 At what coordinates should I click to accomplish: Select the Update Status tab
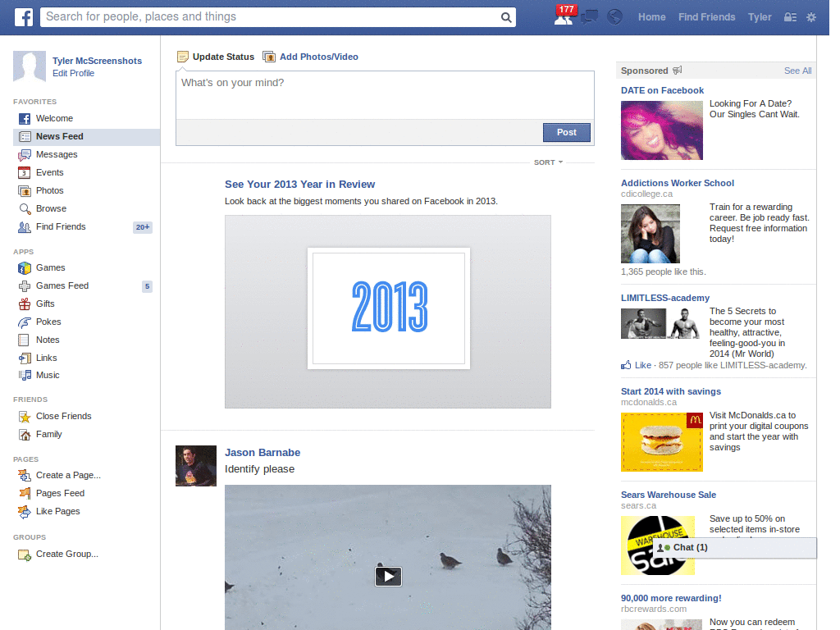click(x=216, y=57)
